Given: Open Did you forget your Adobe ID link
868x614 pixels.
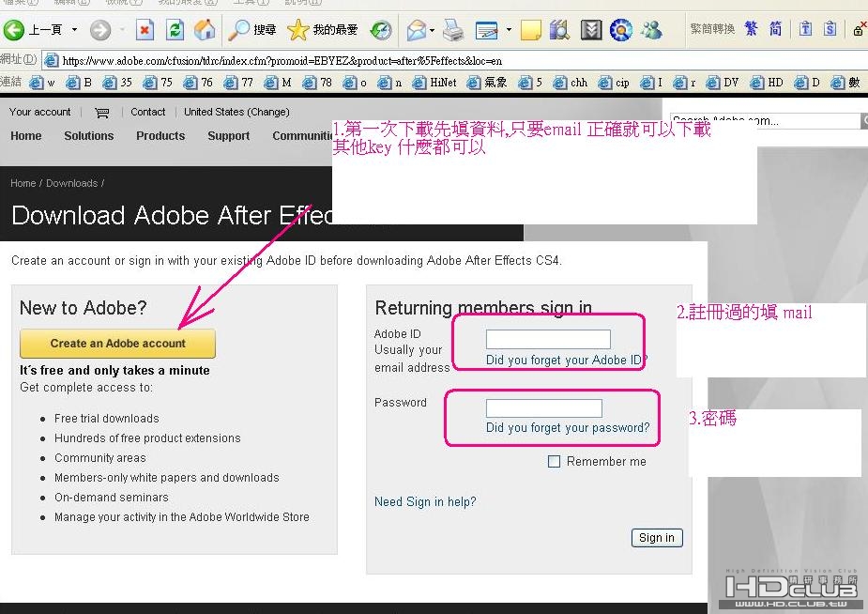Looking at the screenshot, I should [x=566, y=360].
